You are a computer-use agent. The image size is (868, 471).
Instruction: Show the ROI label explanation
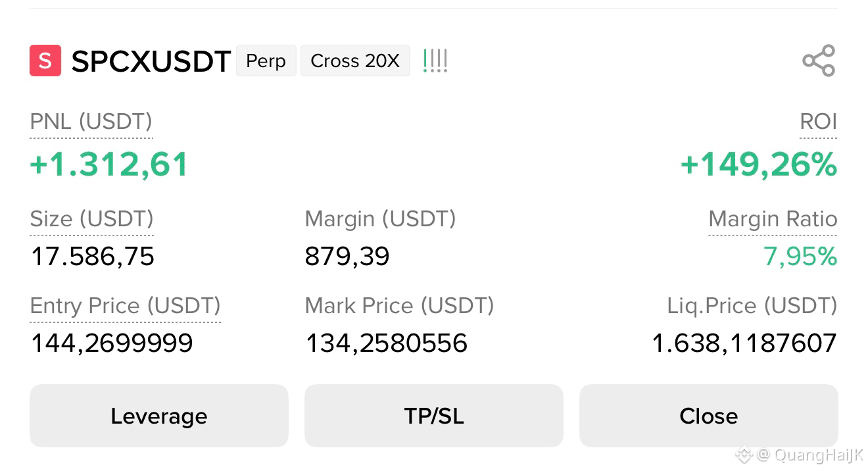[x=819, y=122]
